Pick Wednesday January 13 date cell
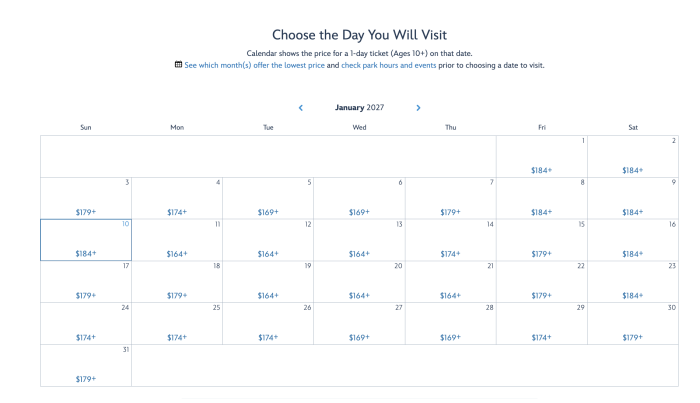 359,240
